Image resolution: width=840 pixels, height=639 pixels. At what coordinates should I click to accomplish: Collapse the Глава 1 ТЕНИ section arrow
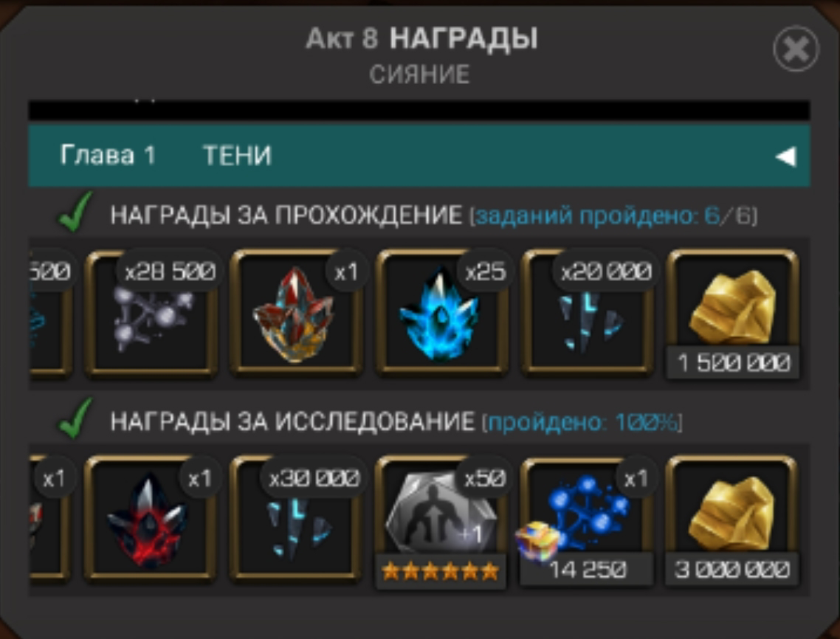click(786, 156)
